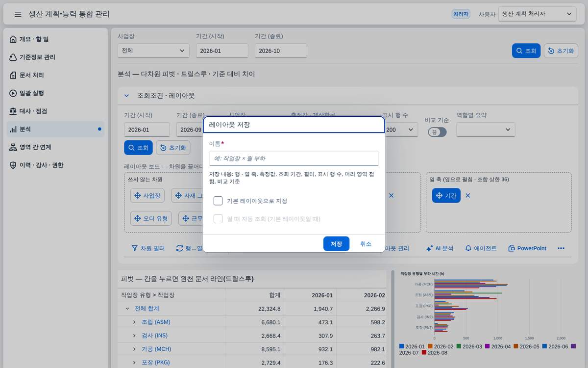Expand the 포장 (PKG) pivot row

point(134,362)
